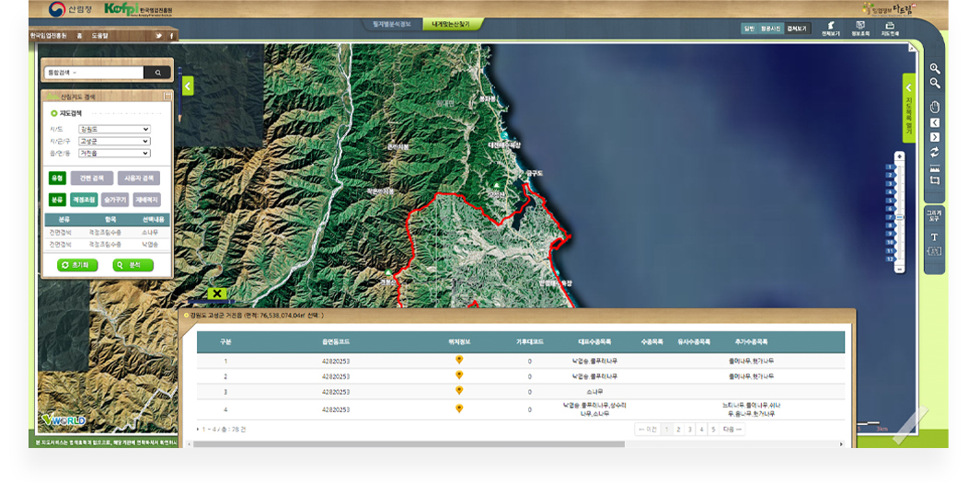Go to page 3 of results
The image size is (980, 483).
click(690, 430)
